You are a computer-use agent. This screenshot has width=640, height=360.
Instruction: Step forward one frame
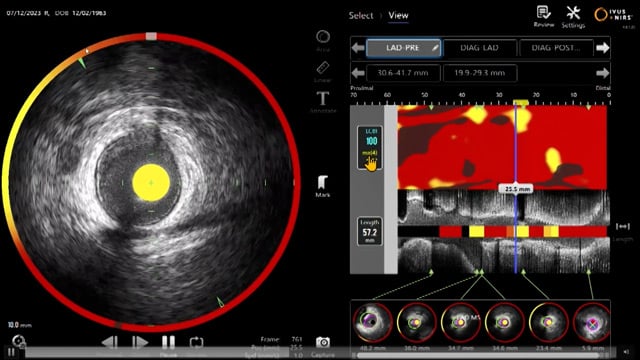[140, 342]
